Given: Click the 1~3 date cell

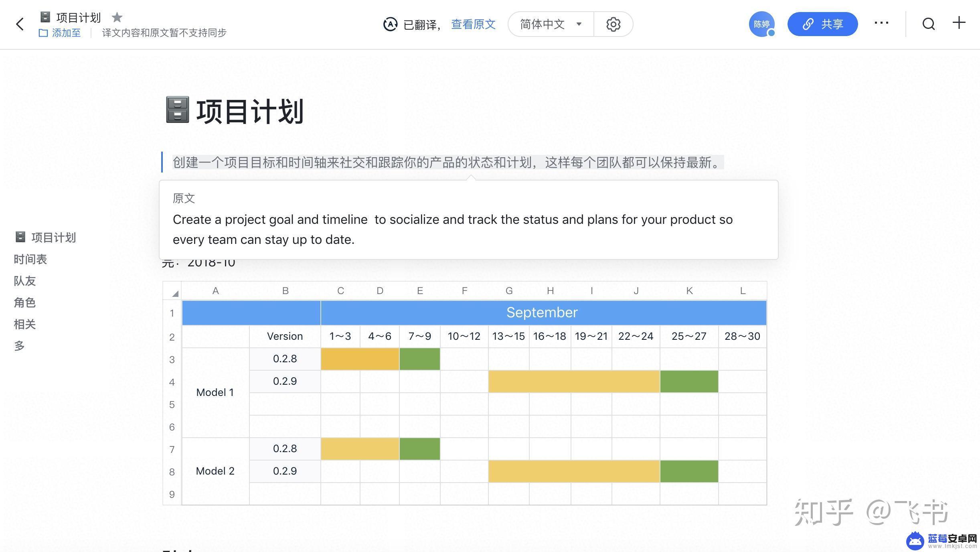Looking at the screenshot, I should [x=340, y=336].
